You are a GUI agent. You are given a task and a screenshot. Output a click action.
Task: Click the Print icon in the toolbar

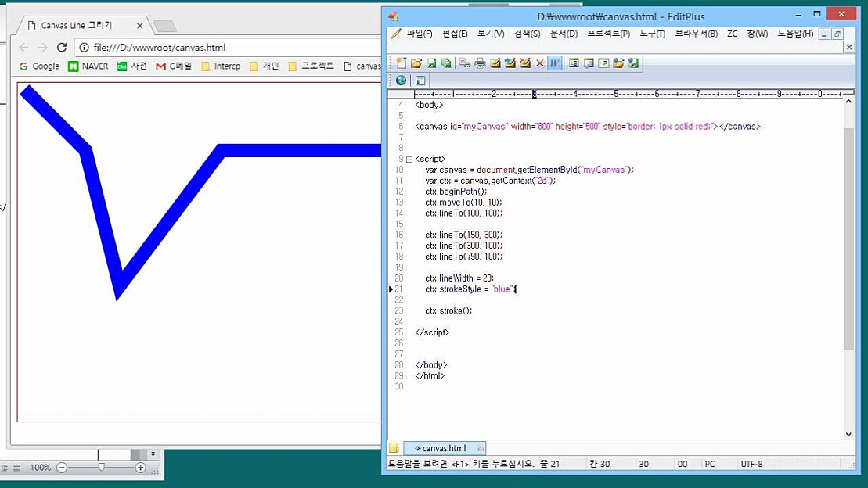(x=480, y=63)
